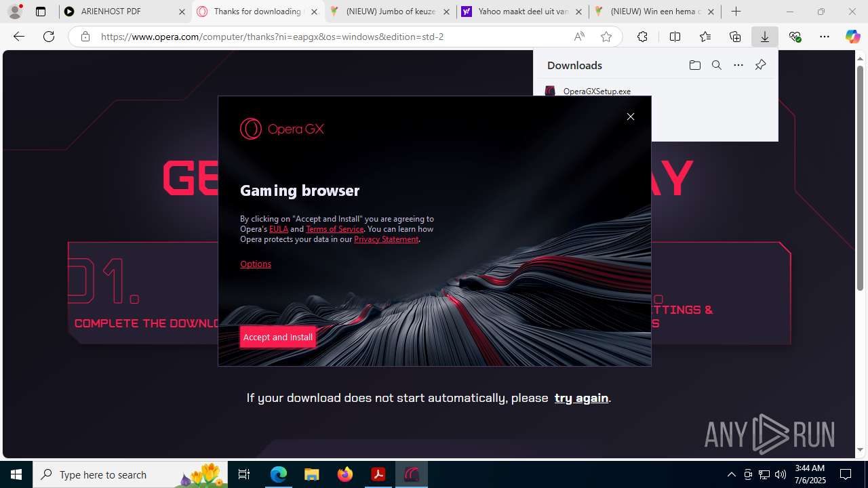The height and width of the screenshot is (488, 868).
Task: Open the Collections icon
Action: 735,37
